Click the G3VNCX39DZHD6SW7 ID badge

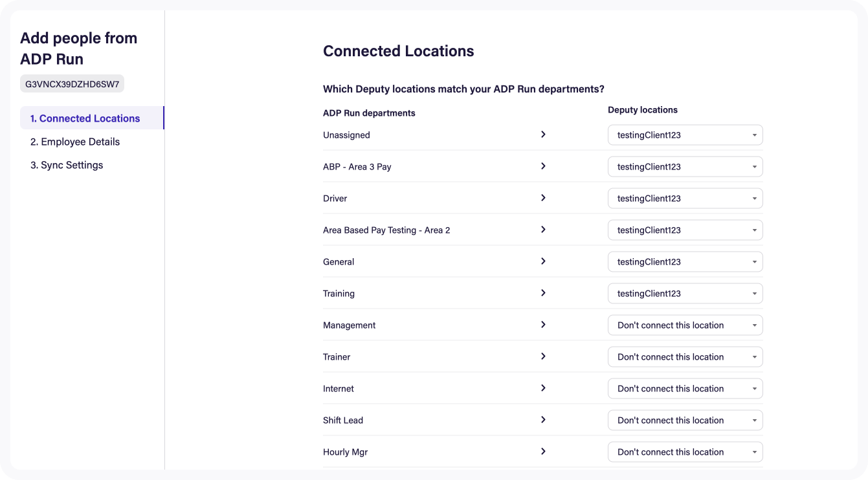(x=72, y=84)
